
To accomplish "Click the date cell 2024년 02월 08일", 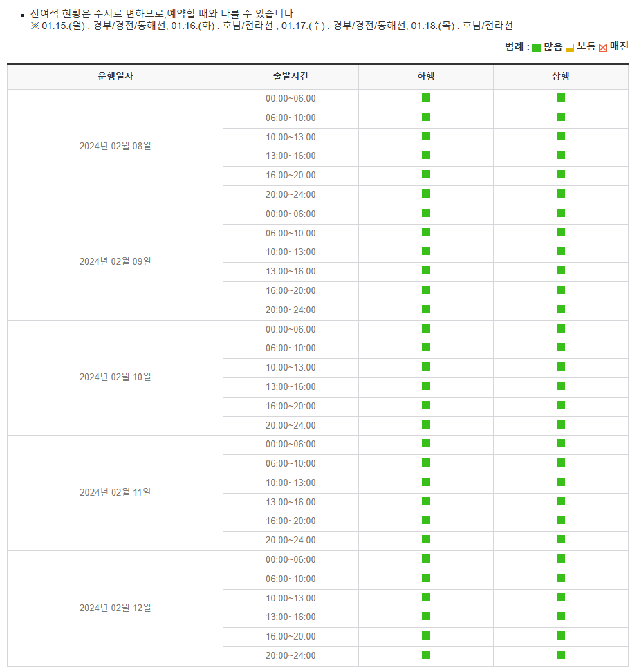I will pos(115,146).
